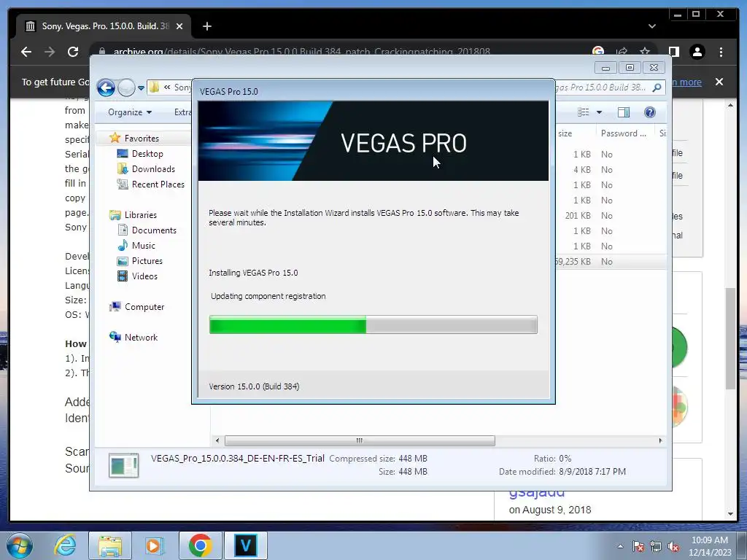
Task: Select Libraries in the navigation pane
Action: 140,215
